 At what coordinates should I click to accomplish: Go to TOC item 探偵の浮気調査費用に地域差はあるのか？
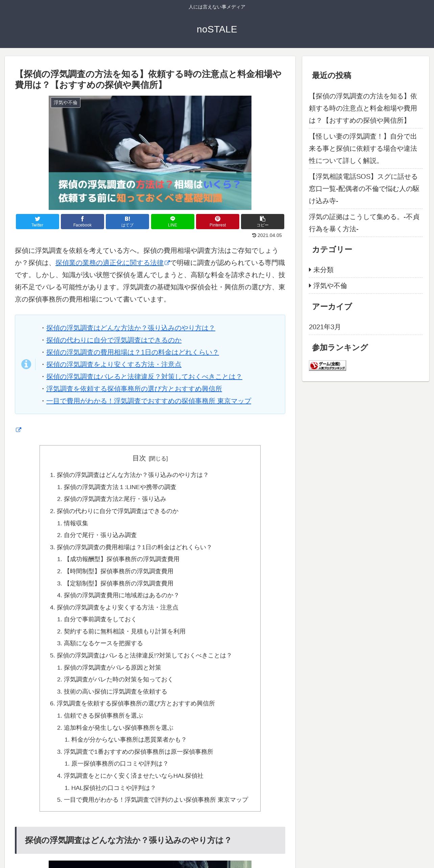click(x=121, y=595)
